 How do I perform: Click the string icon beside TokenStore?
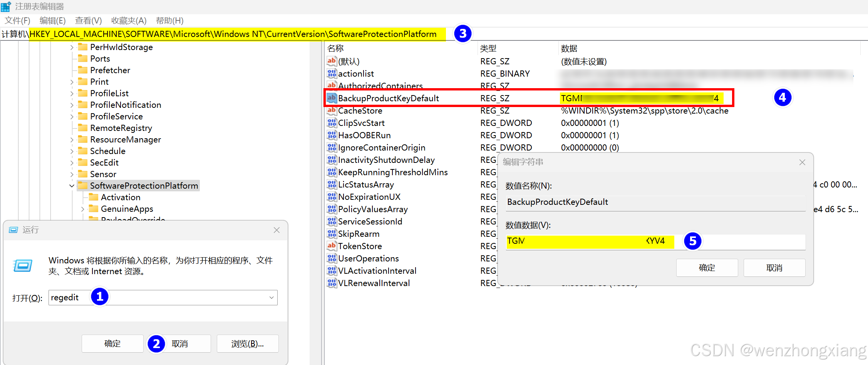pos(332,246)
